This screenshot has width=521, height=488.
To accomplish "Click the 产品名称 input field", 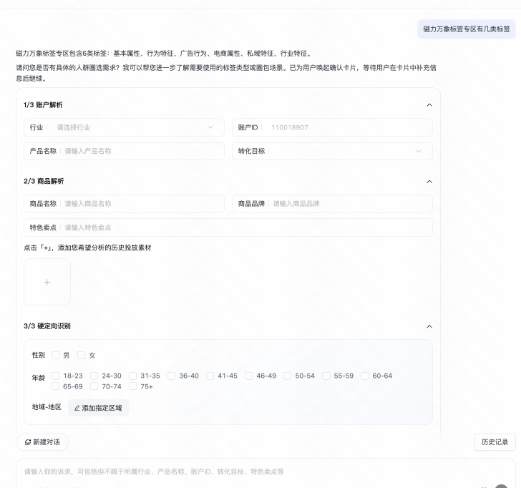I will tap(124, 151).
